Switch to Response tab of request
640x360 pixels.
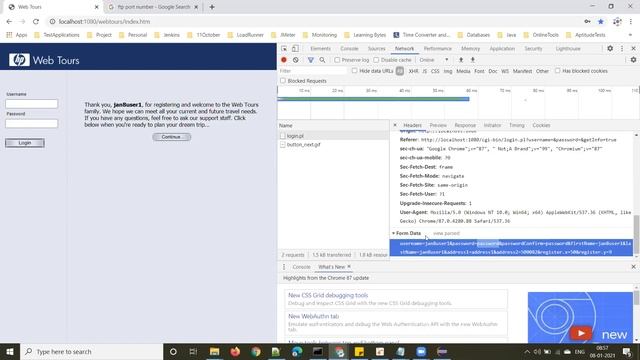(465, 125)
